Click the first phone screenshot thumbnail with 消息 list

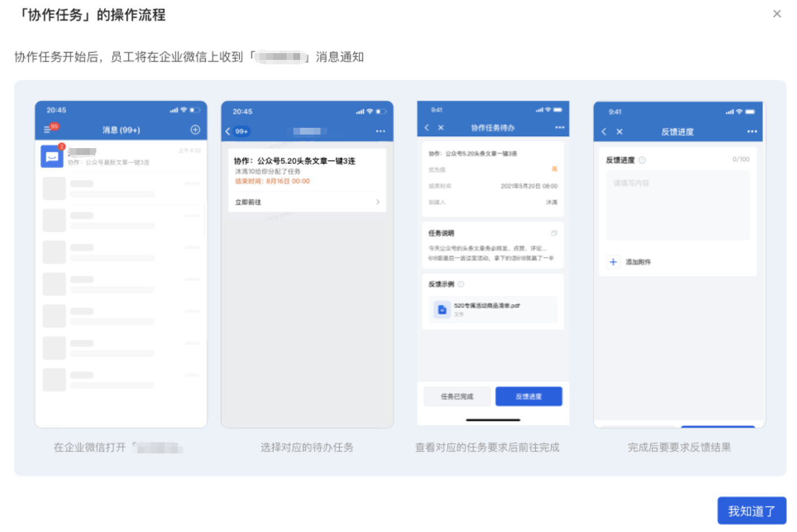(121, 265)
